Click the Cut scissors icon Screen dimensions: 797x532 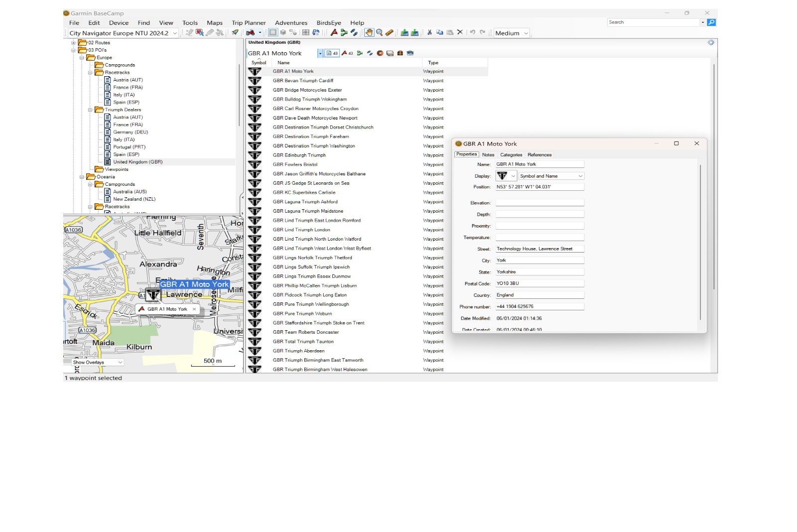pos(429,33)
